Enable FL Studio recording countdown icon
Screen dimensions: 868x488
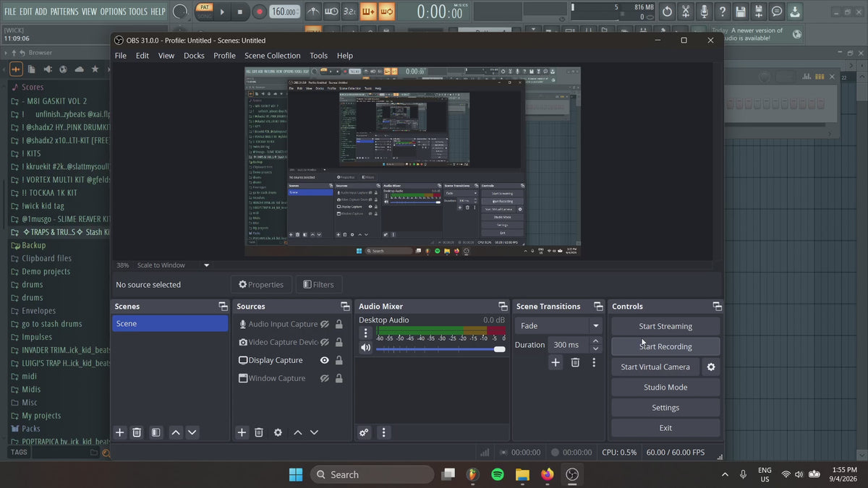tap(349, 12)
